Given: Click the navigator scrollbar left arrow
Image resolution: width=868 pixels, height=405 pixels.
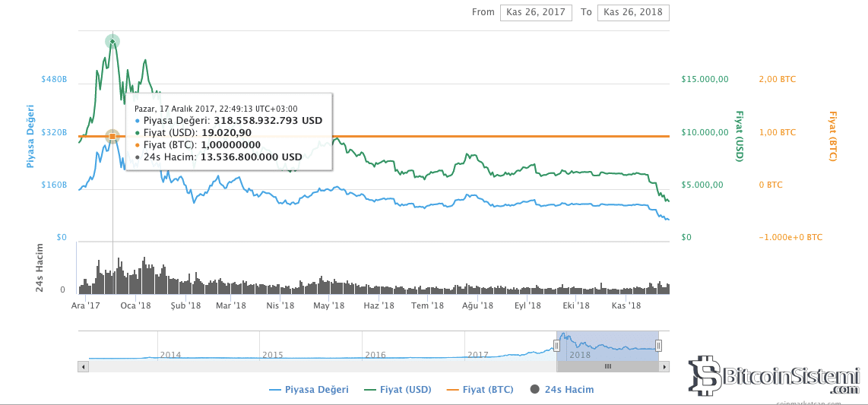Looking at the screenshot, I should tap(83, 366).
